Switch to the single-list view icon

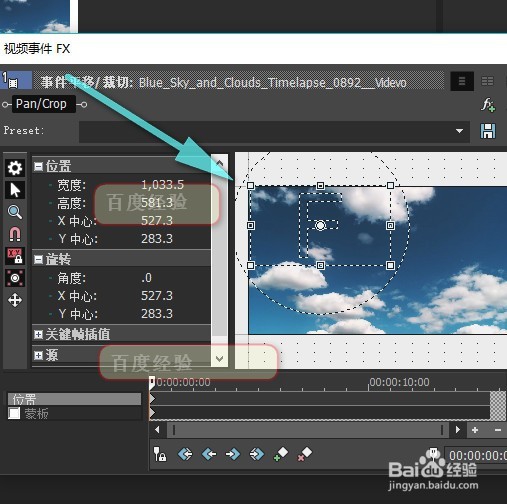tap(462, 81)
